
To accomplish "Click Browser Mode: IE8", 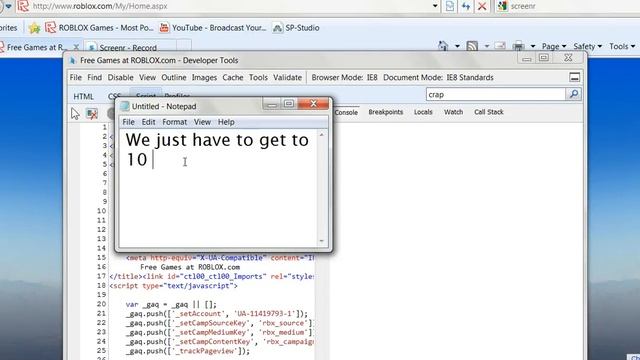I will pos(344,77).
